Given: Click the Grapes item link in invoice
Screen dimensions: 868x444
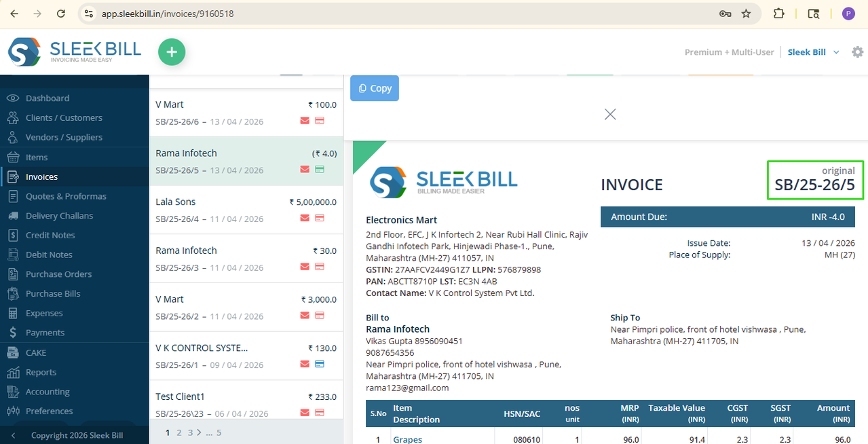Looking at the screenshot, I should (x=407, y=439).
